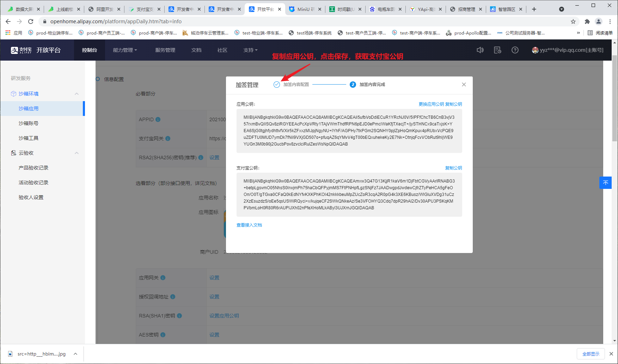Show more bookmarks overflow chevron
Image resolution: width=618 pixels, height=364 pixels.
coord(578,33)
